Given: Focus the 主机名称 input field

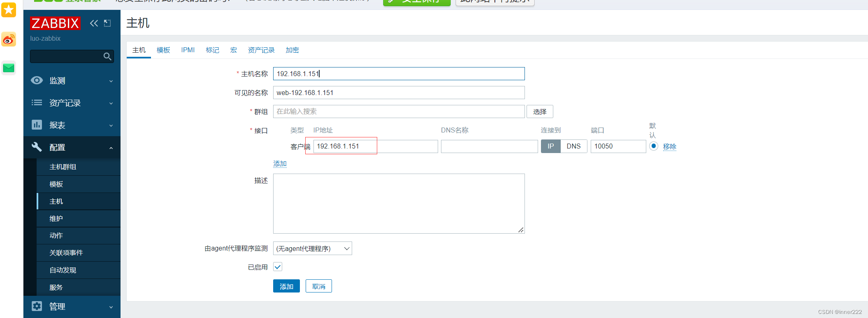Looking at the screenshot, I should pyautogui.click(x=399, y=74).
